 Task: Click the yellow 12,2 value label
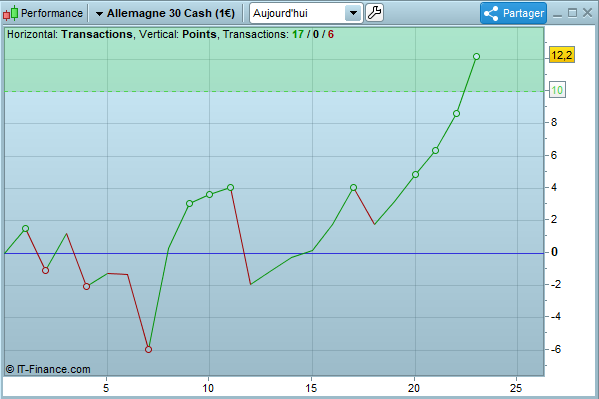click(562, 55)
